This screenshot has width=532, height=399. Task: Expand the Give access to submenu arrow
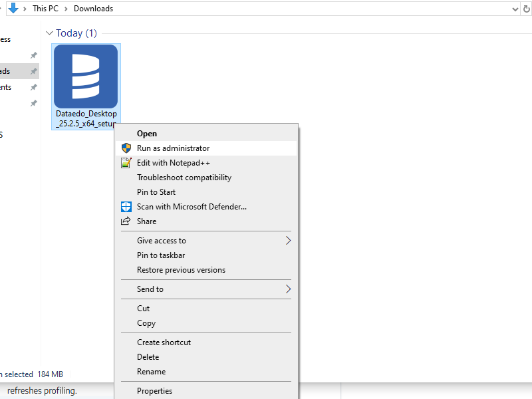pos(288,241)
